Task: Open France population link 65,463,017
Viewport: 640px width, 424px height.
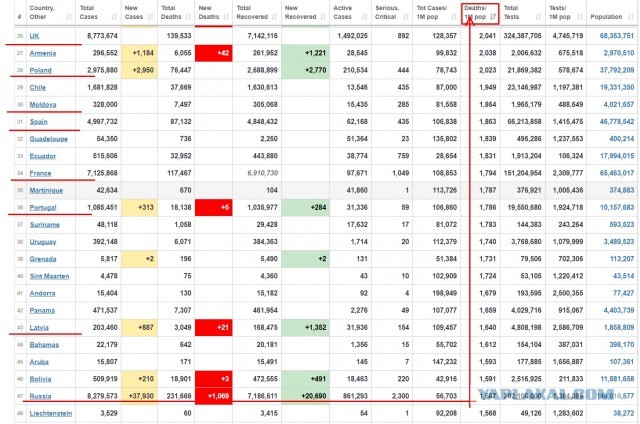Action: (617, 173)
